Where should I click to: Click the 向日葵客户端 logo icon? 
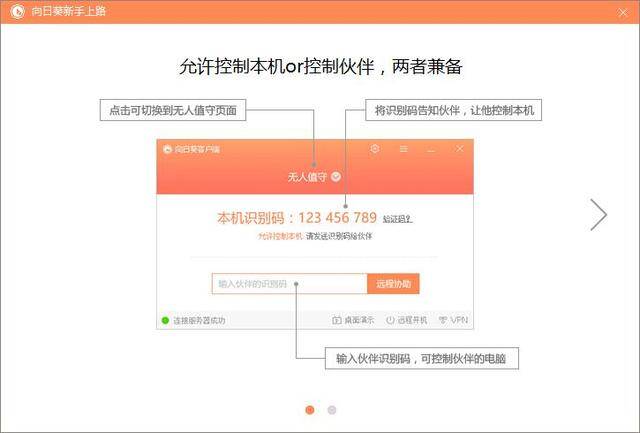click(167, 149)
